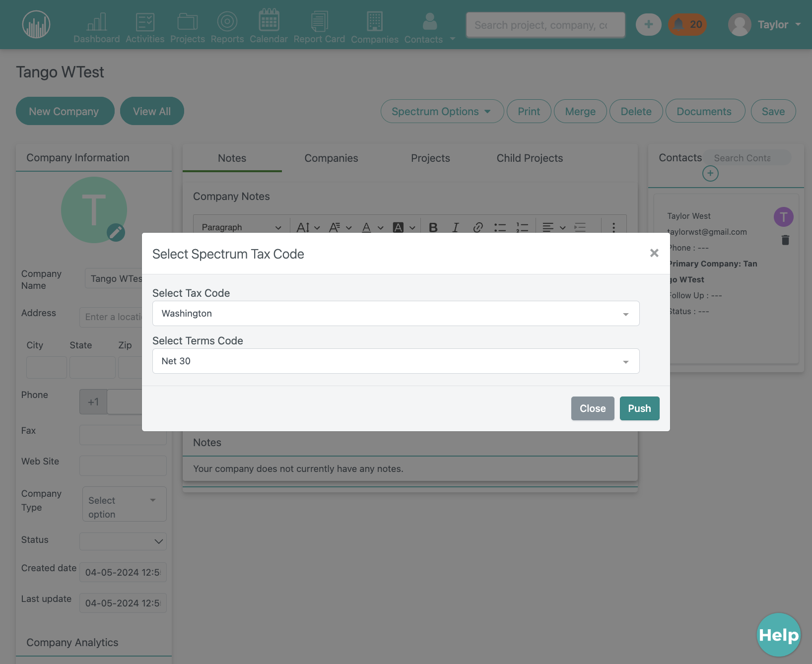Insert link using chain icon
812x664 pixels.
[478, 227]
